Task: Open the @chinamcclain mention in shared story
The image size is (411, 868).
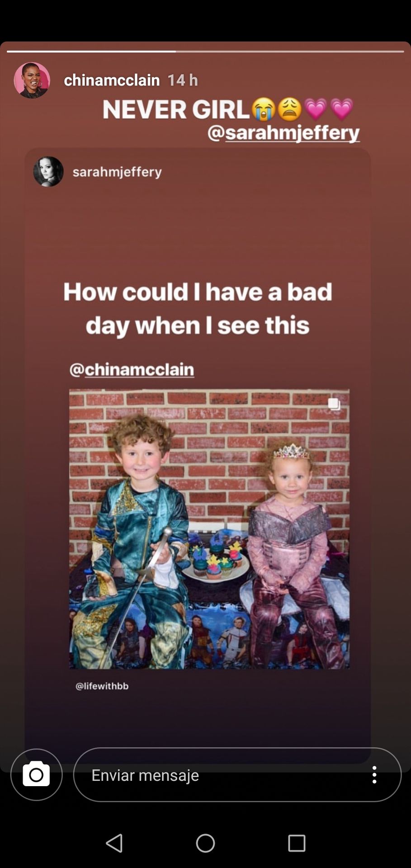Action: pos(132,369)
